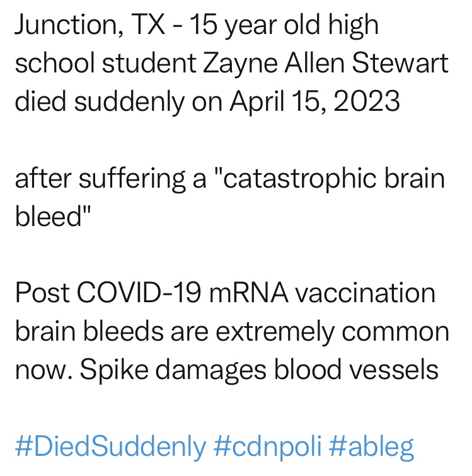This screenshot has height=476, width=472.
Task: Click the date "April 15, 2023"
Action: [314, 101]
